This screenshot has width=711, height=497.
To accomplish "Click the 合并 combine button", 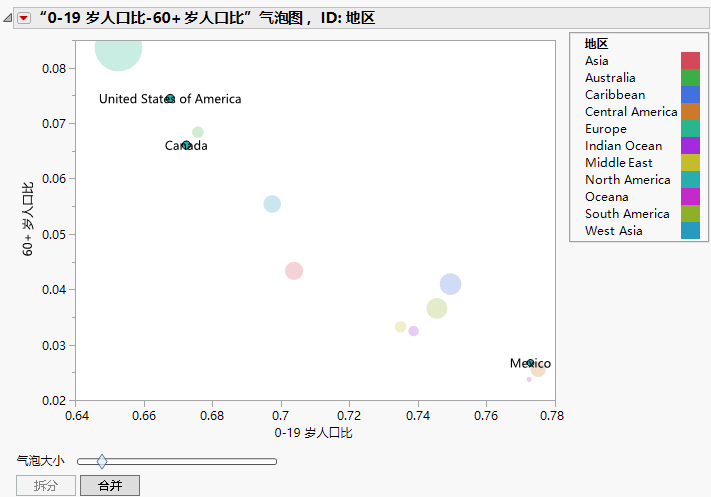I will (110, 485).
